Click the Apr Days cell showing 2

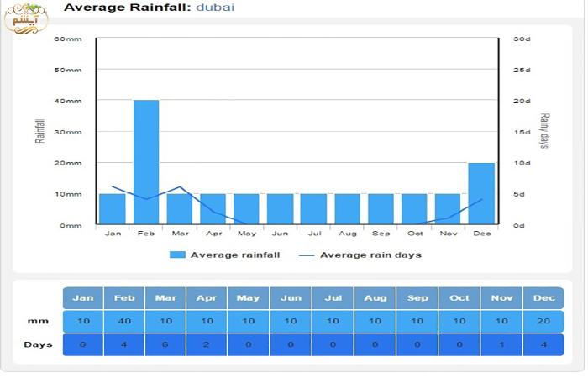tap(207, 344)
